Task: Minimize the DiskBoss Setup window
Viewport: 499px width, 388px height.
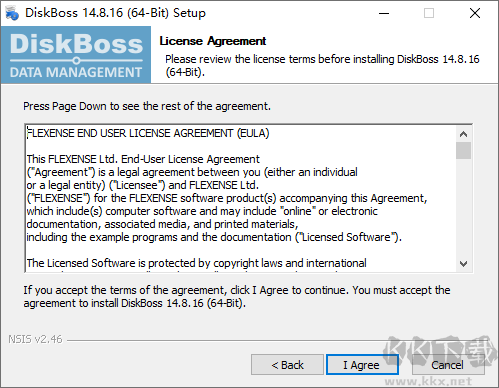Action: point(384,13)
